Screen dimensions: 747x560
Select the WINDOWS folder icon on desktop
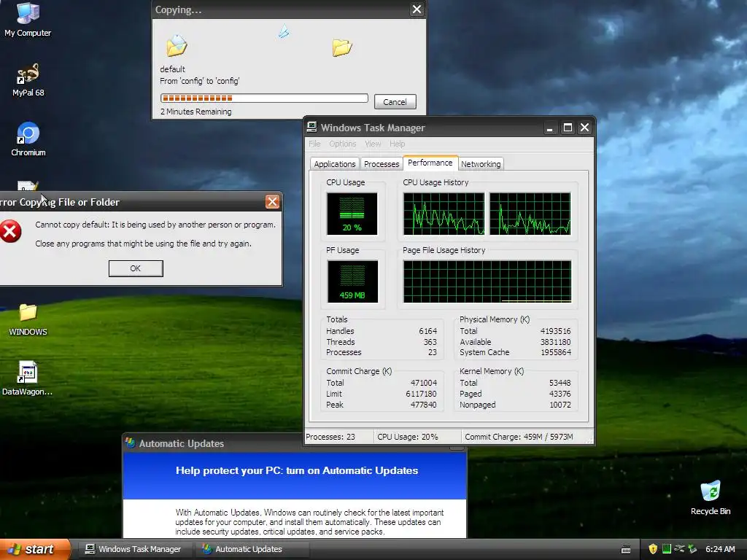[28, 319]
